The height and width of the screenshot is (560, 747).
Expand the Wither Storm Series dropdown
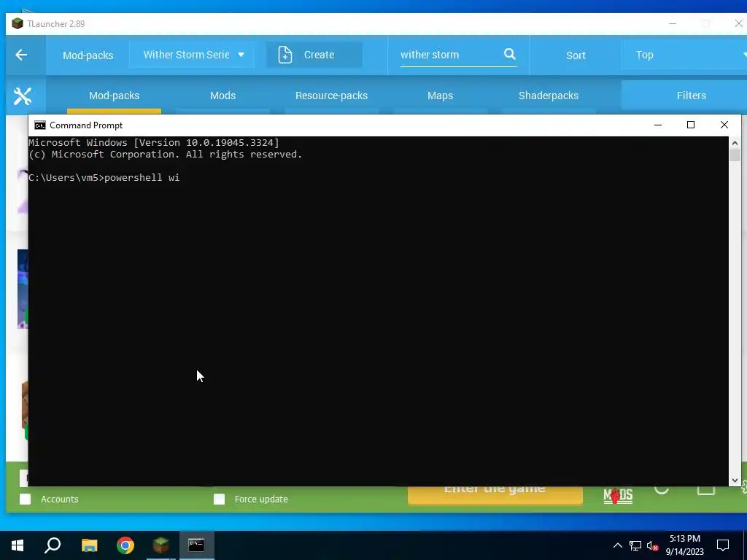click(192, 55)
